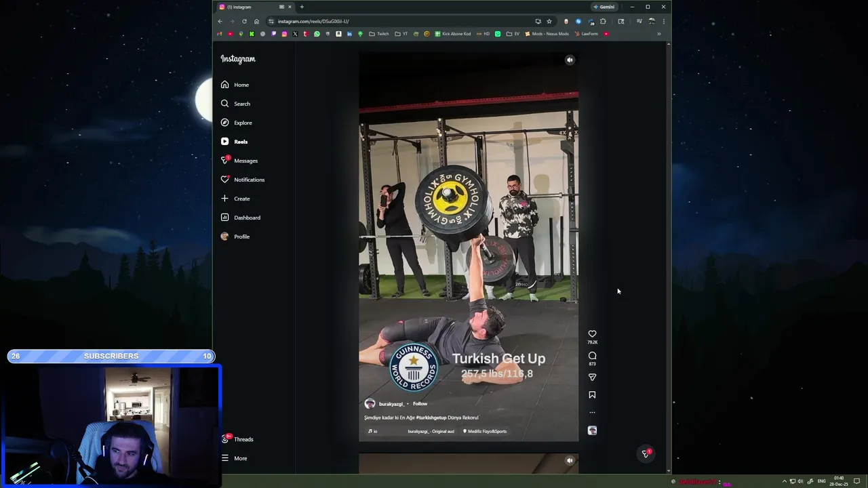Open the Chrome three-dot menu
Image resolution: width=868 pixels, height=488 pixels.
(663, 21)
